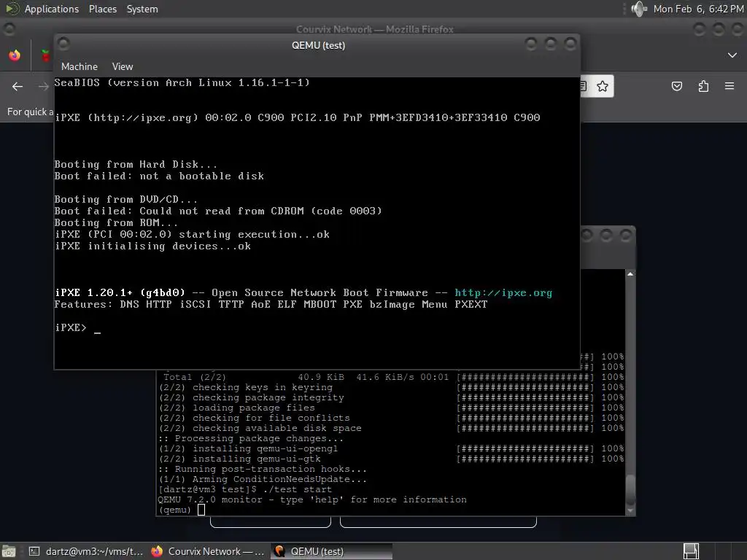Viewport: 747px width, 560px height.
Task: Click 'QEMU 7.2.0 monitor' line in terminal
Action: tap(312, 499)
